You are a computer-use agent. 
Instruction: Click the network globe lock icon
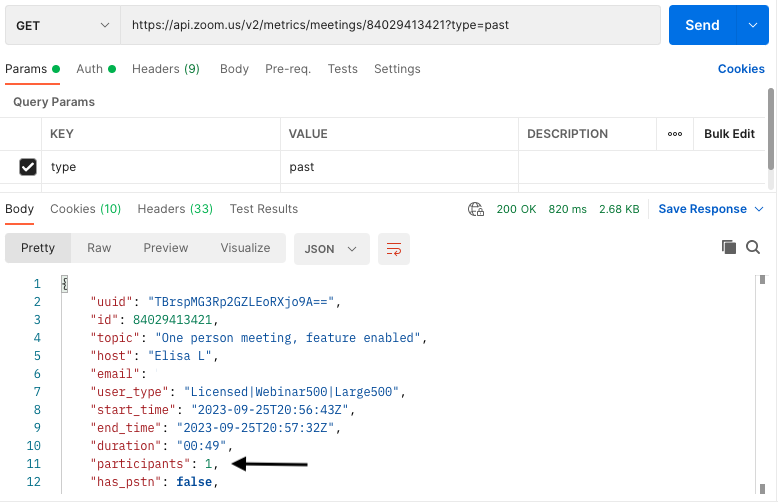tap(476, 209)
